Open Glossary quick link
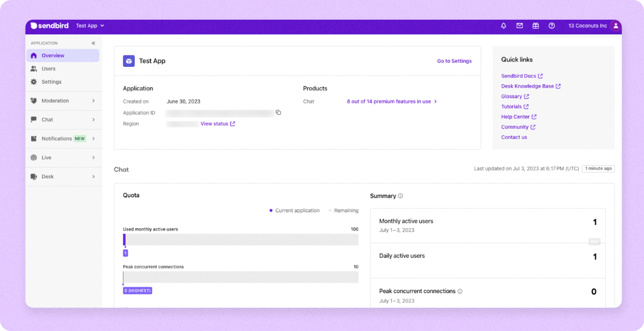This screenshot has height=331, width=644. 515,96
